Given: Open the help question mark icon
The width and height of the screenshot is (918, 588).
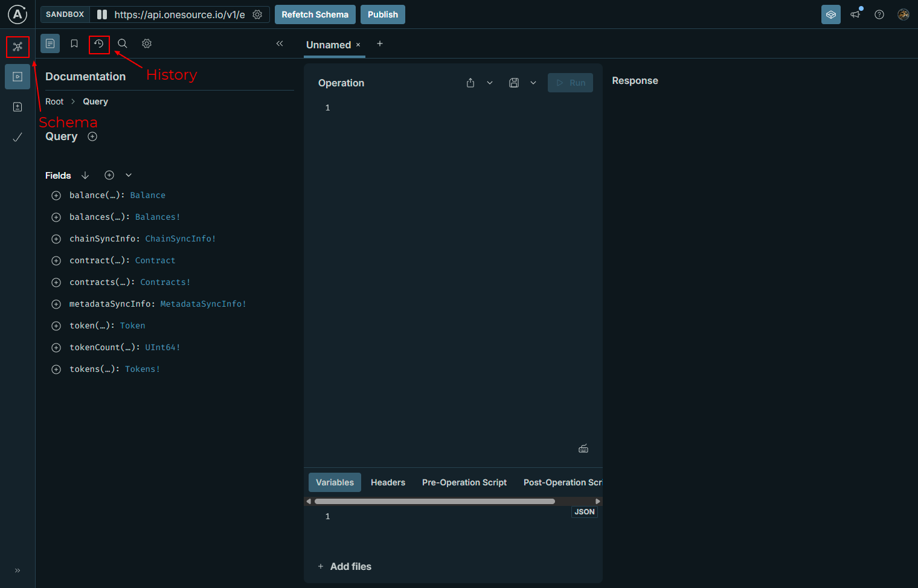Looking at the screenshot, I should coord(879,14).
